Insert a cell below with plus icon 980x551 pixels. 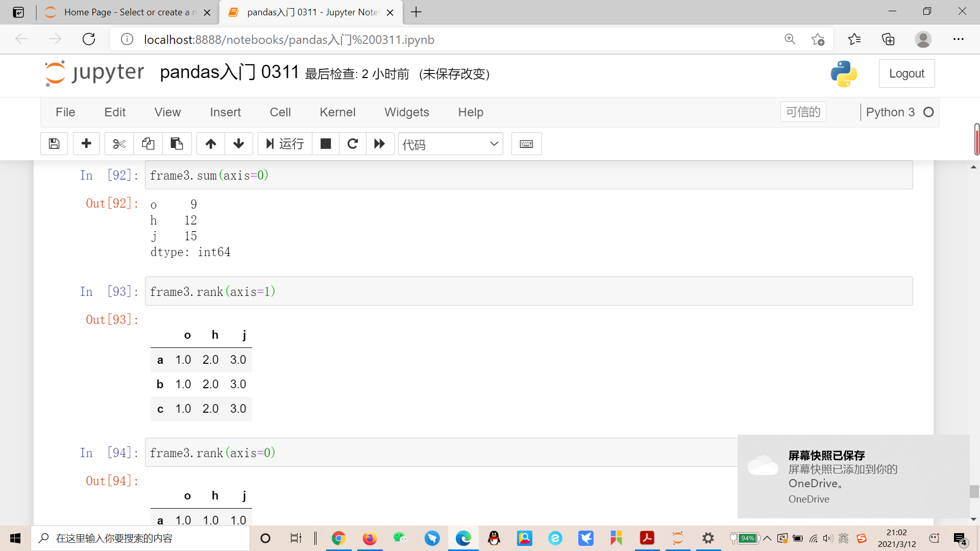point(86,144)
